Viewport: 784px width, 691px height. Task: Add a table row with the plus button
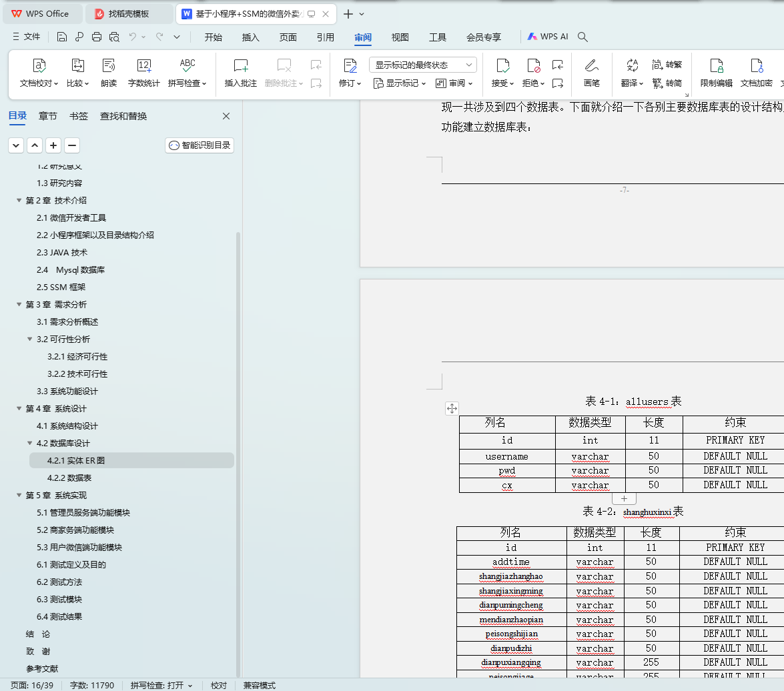pos(624,499)
